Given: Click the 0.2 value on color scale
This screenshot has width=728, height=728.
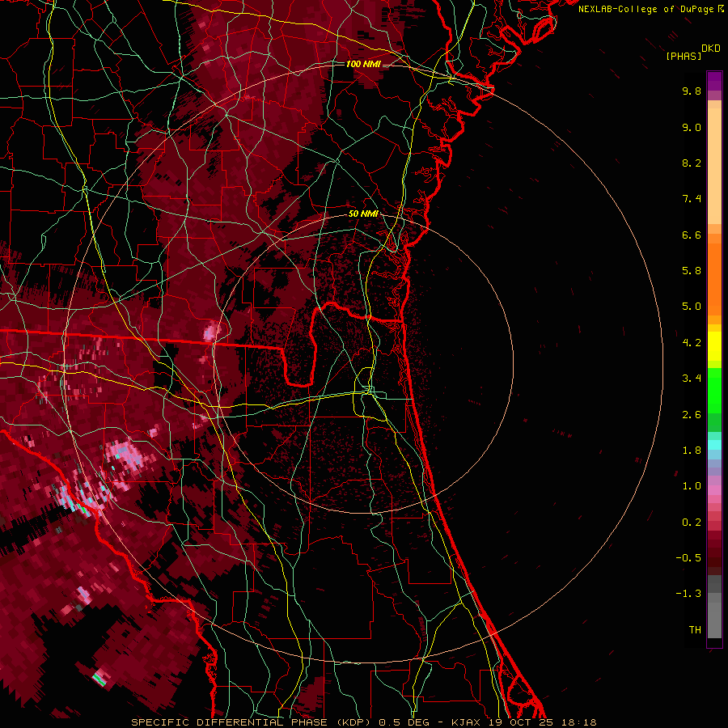Looking at the screenshot, I should point(692,523).
